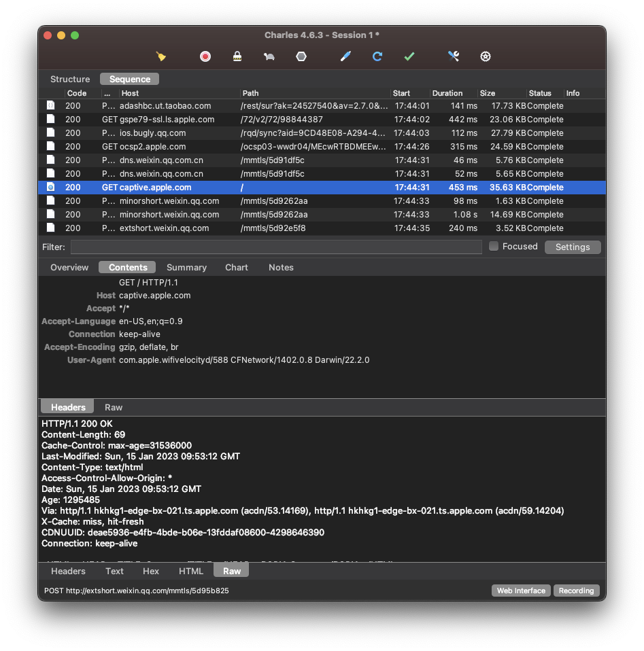Click the Compose pen icon
This screenshot has height=651, width=644.
tap(345, 56)
